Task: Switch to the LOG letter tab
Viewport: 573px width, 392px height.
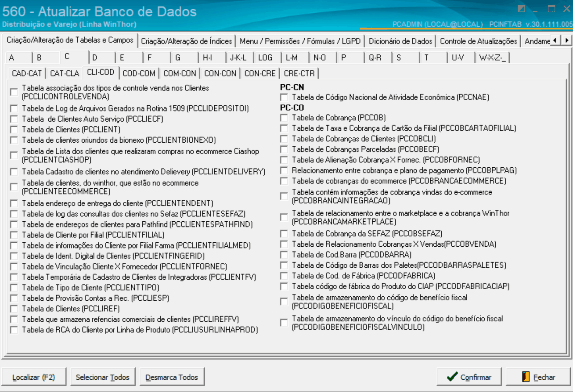Action: tap(267, 58)
